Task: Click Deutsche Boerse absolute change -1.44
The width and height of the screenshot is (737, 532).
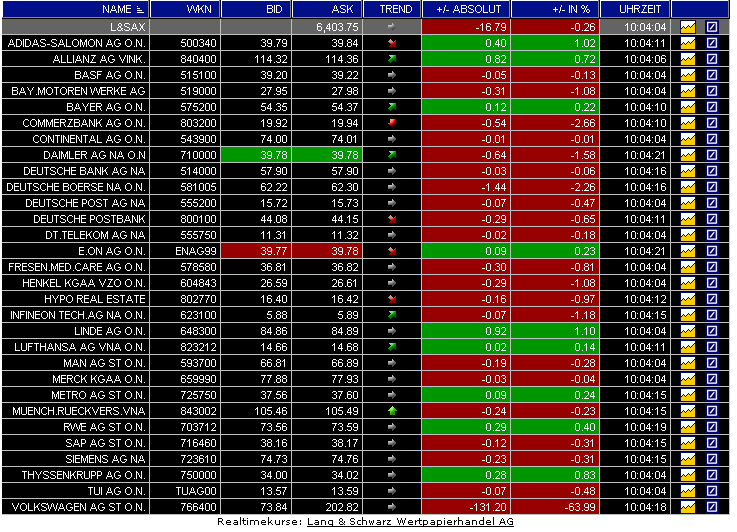Action: click(494, 187)
